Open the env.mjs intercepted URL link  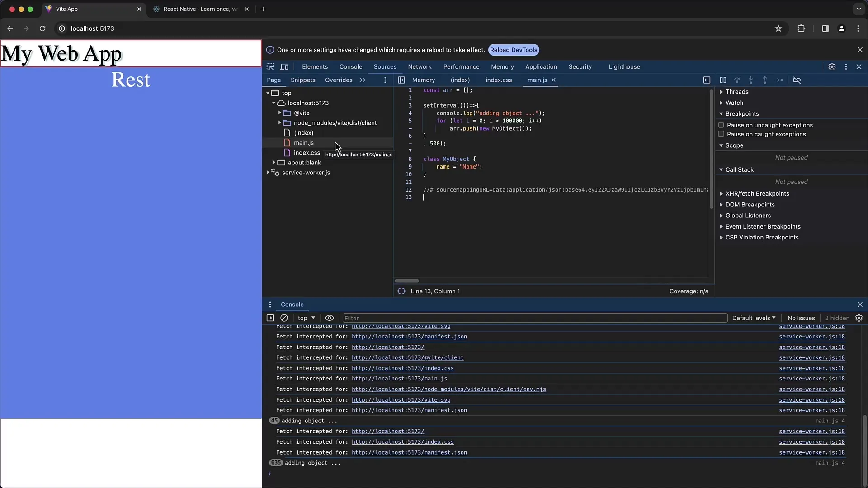[x=448, y=389]
